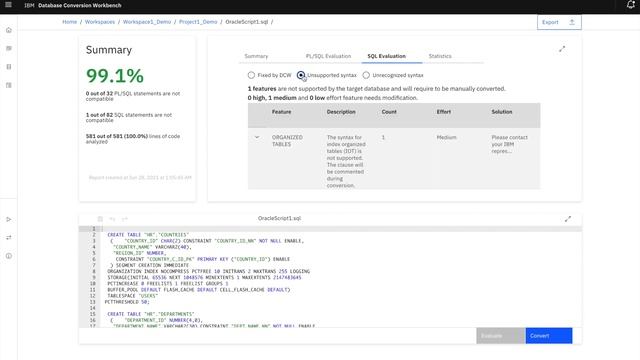Click the Medium effort cell

tap(447, 138)
